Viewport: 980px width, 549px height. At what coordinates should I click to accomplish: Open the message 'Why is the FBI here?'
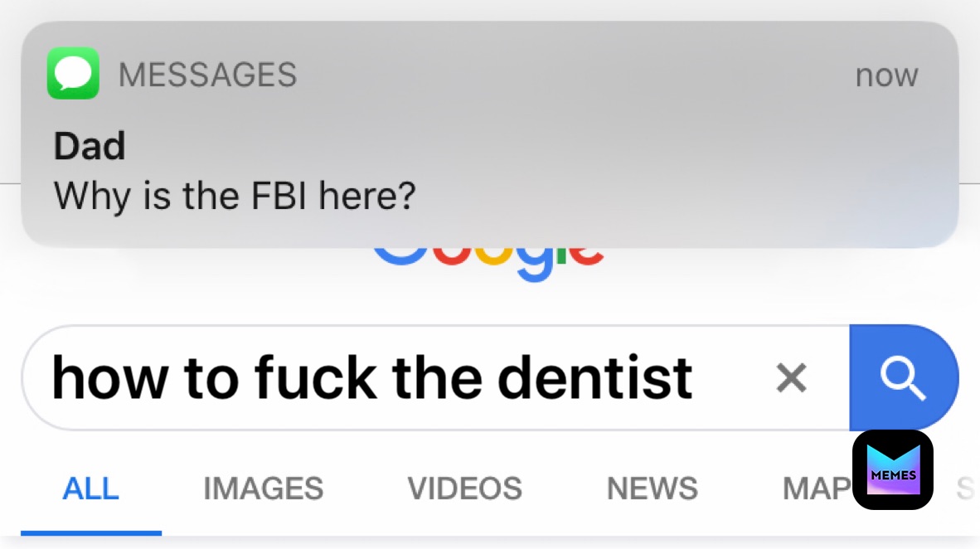[235, 196]
